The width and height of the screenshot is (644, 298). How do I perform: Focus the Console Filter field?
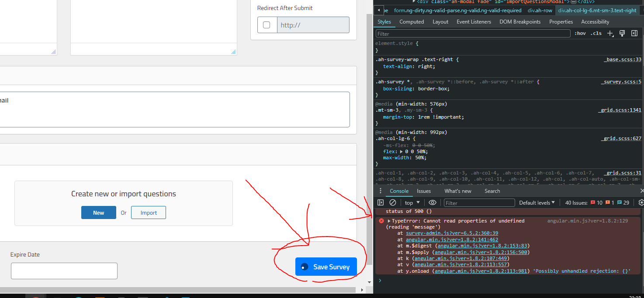(x=479, y=203)
